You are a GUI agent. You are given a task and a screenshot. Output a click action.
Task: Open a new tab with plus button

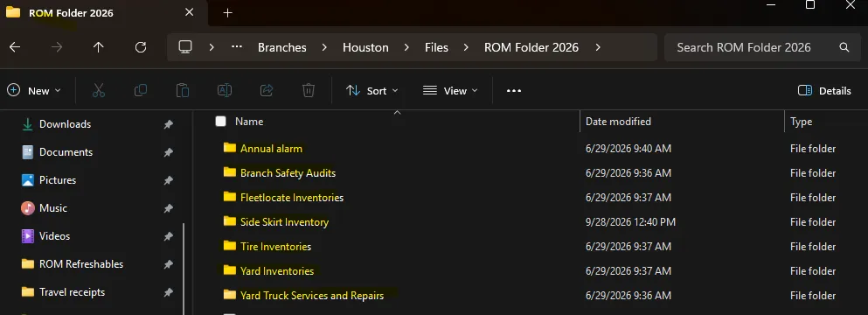tap(227, 13)
